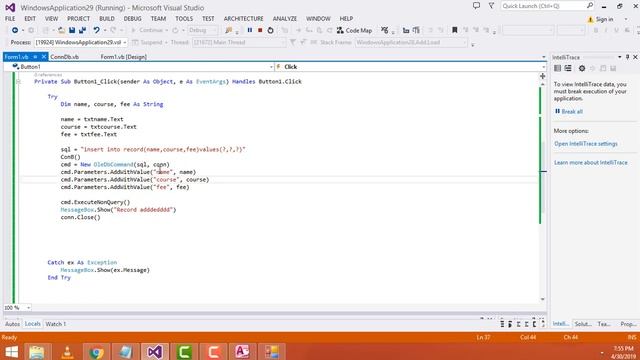Viewport: 640px width, 360px height.
Task: Close the IntelliTrace panel
Action: (x=635, y=57)
